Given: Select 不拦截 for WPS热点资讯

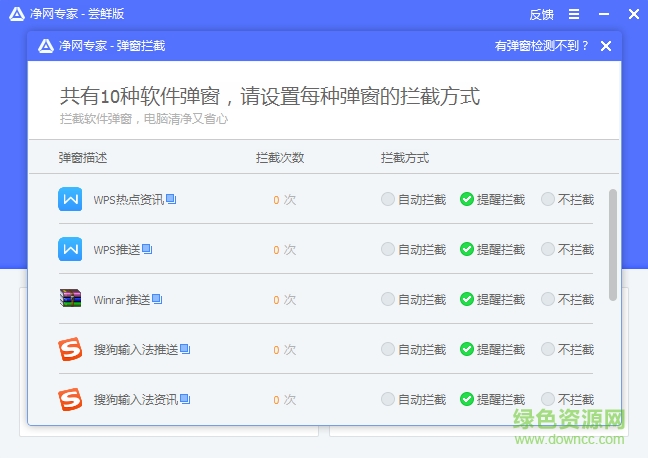Looking at the screenshot, I should (x=567, y=200).
